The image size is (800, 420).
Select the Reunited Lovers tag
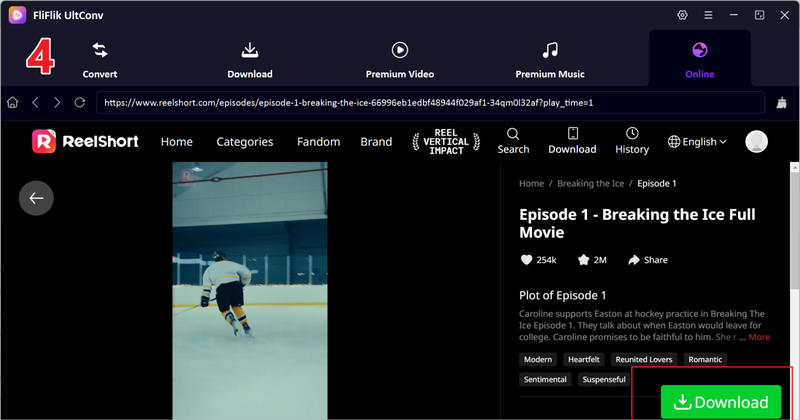[x=644, y=359]
